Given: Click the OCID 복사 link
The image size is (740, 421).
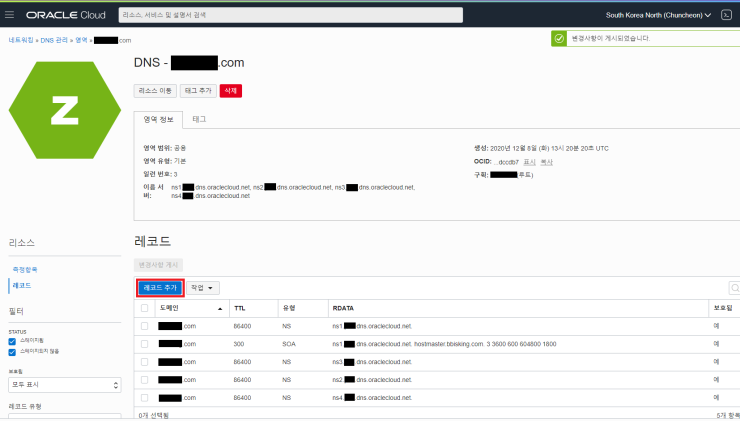Looking at the screenshot, I should tap(547, 161).
